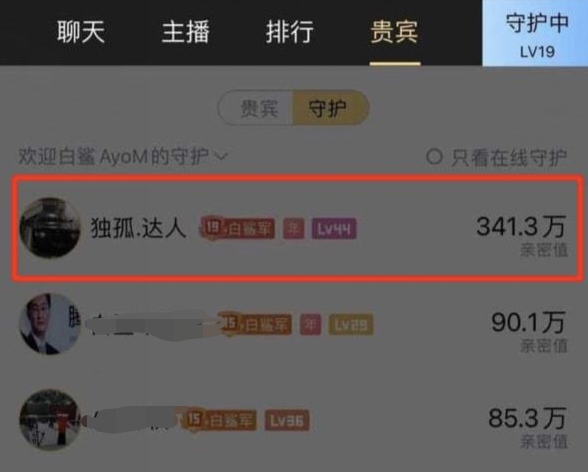The width and height of the screenshot is (588, 472).
Task: Click the purple Lv44 level badge
Action: pyautogui.click(x=334, y=228)
